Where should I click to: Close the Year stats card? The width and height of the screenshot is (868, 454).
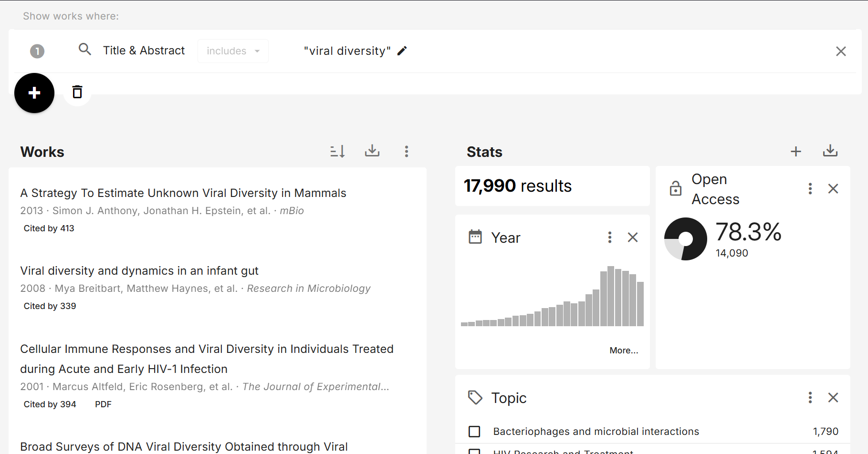[633, 237]
